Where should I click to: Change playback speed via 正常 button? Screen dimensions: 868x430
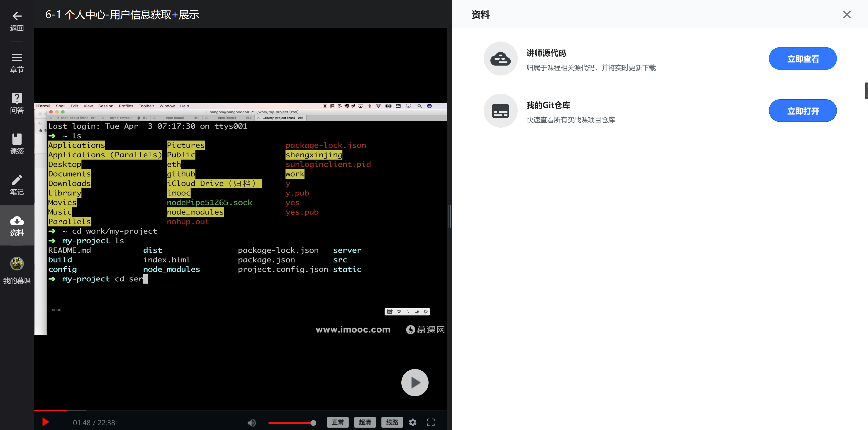click(x=338, y=422)
